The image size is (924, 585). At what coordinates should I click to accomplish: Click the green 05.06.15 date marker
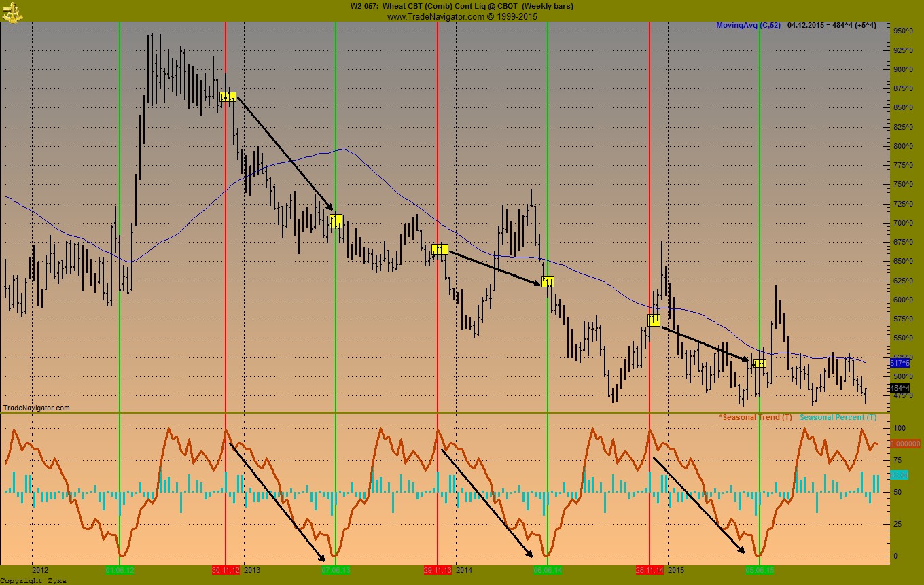[760, 570]
